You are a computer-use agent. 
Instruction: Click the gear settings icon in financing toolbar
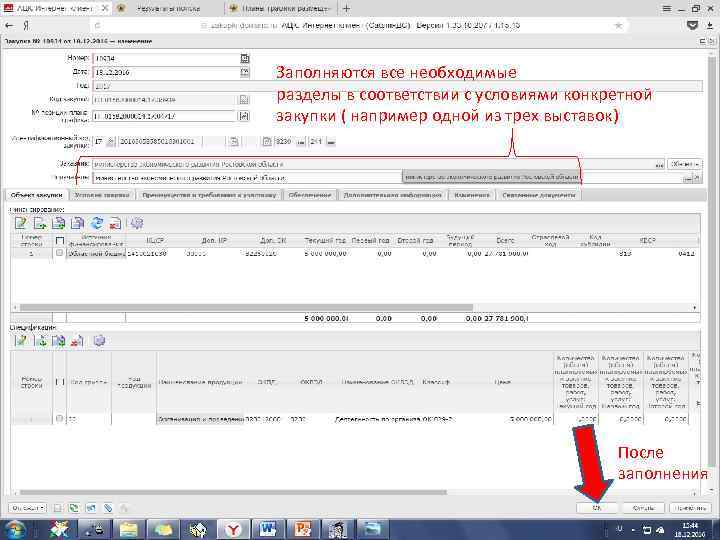(137, 223)
